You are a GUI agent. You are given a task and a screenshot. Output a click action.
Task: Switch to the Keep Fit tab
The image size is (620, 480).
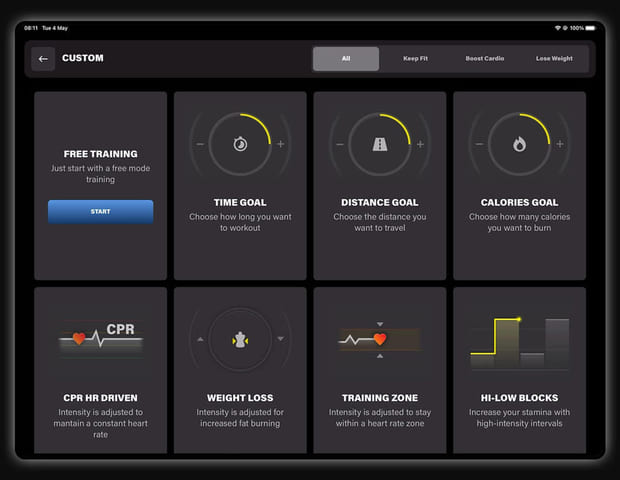(415, 59)
